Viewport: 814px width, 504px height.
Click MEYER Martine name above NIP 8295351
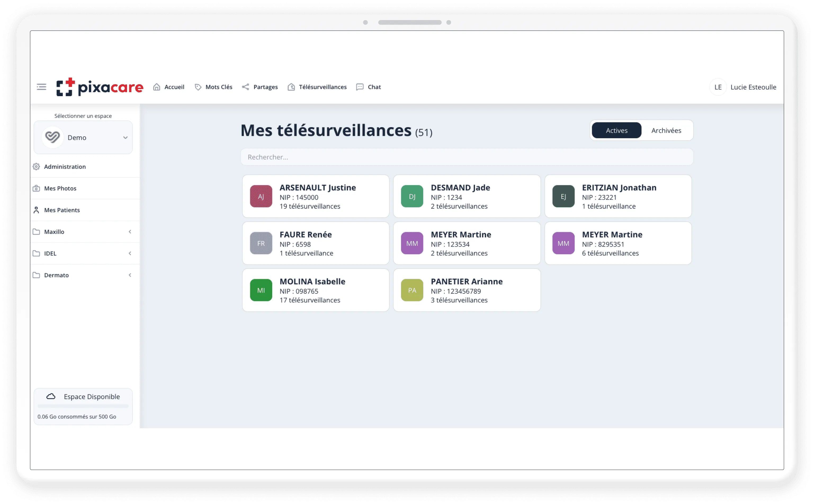coord(612,235)
